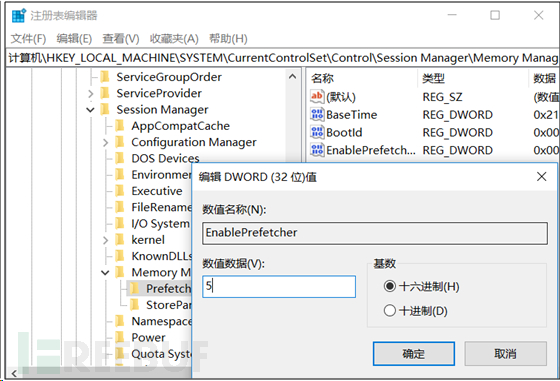
Task: Click the Registry Editor app icon
Action: click(x=19, y=15)
